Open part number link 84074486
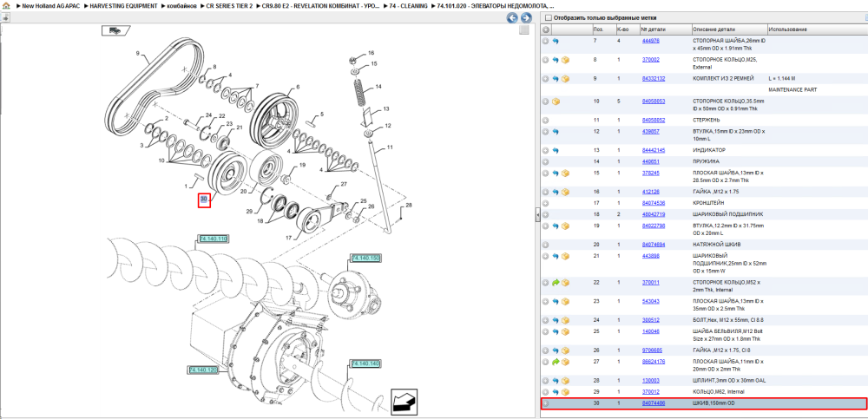The width and height of the screenshot is (868, 419). (654, 403)
